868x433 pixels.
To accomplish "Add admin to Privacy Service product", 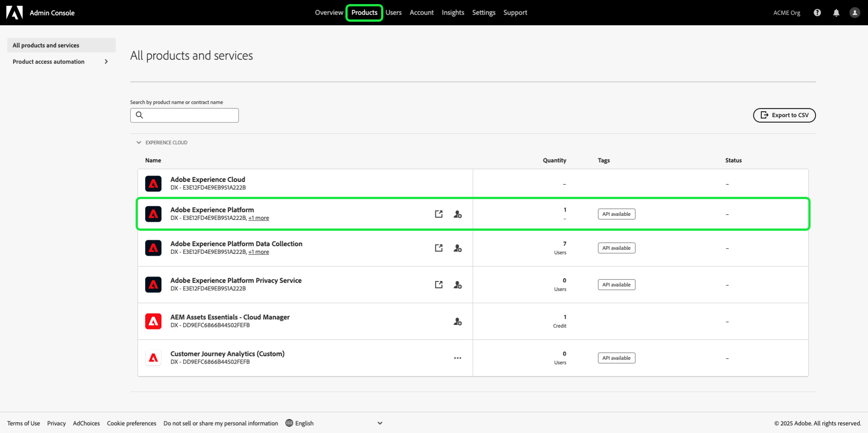I will point(458,285).
